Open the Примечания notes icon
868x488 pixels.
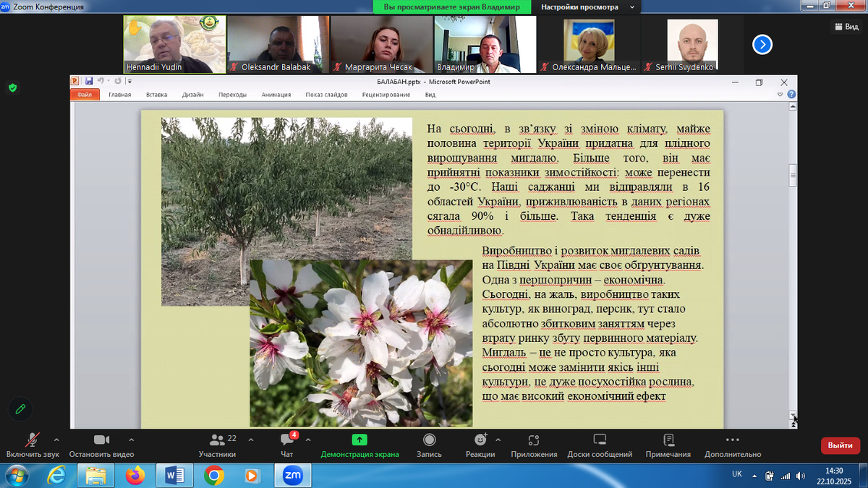coord(668,440)
